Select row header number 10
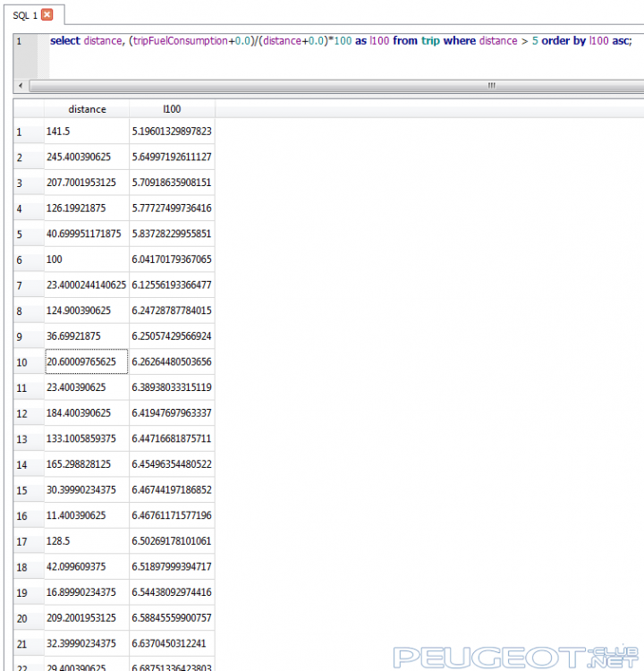644x671 pixels. coord(29,362)
